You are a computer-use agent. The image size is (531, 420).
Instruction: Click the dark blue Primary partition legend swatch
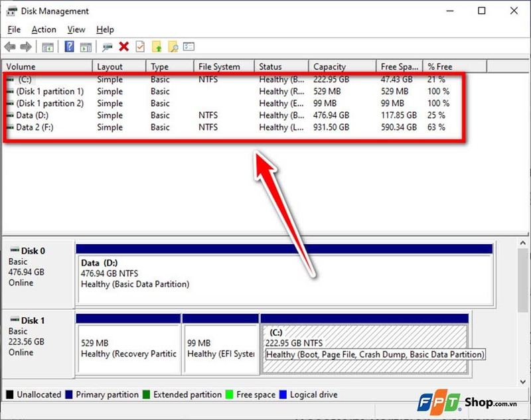point(69,395)
